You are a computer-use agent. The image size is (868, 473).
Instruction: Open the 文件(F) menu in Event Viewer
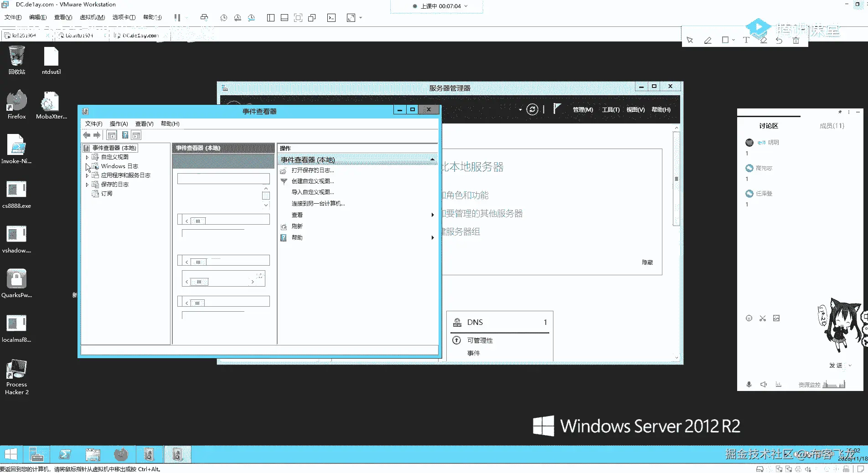coord(93,124)
